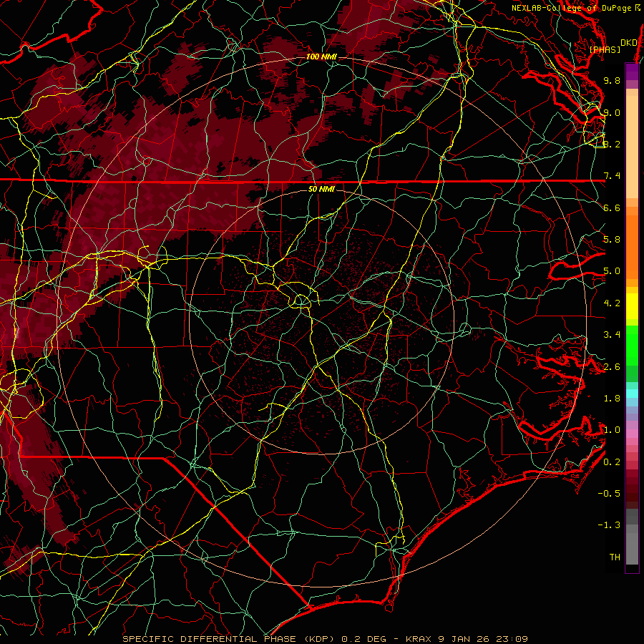The image size is (644, 644).
Task: Click the 2.6 value on the color scale
Action: pyautogui.click(x=612, y=367)
